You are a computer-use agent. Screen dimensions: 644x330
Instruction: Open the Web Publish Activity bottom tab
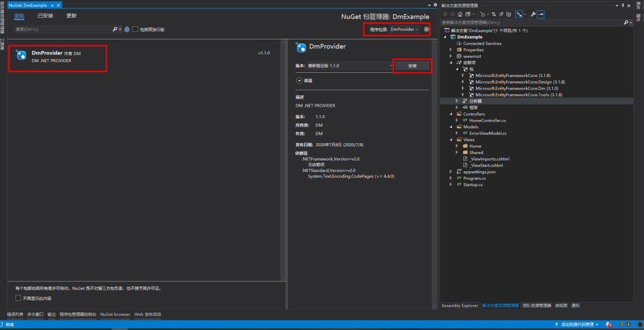(147, 314)
